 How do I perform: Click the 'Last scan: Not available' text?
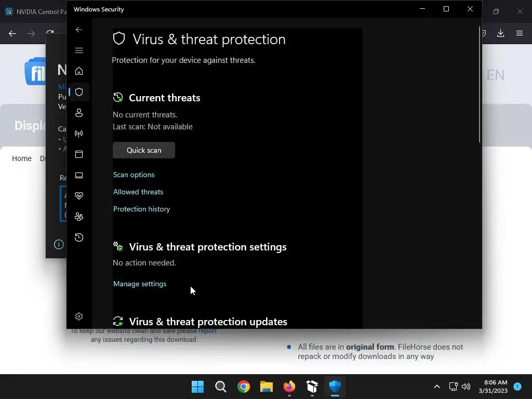click(x=153, y=127)
